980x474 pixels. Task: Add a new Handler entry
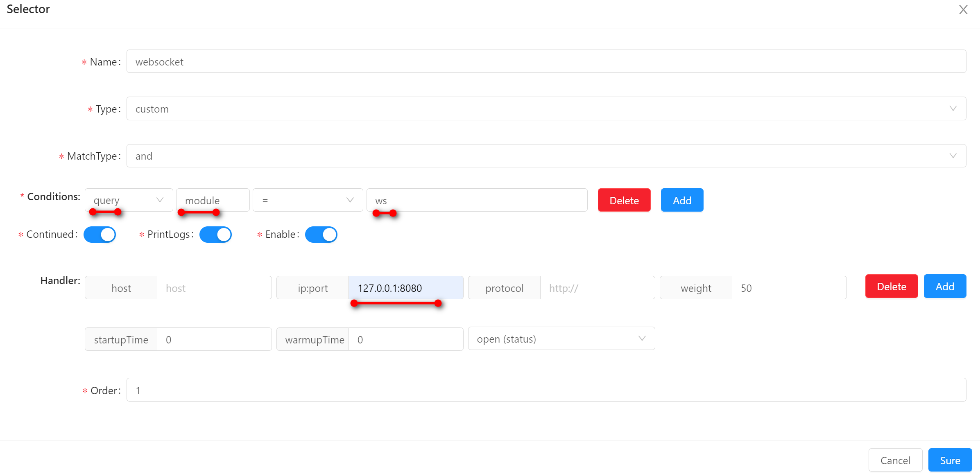pyautogui.click(x=945, y=287)
